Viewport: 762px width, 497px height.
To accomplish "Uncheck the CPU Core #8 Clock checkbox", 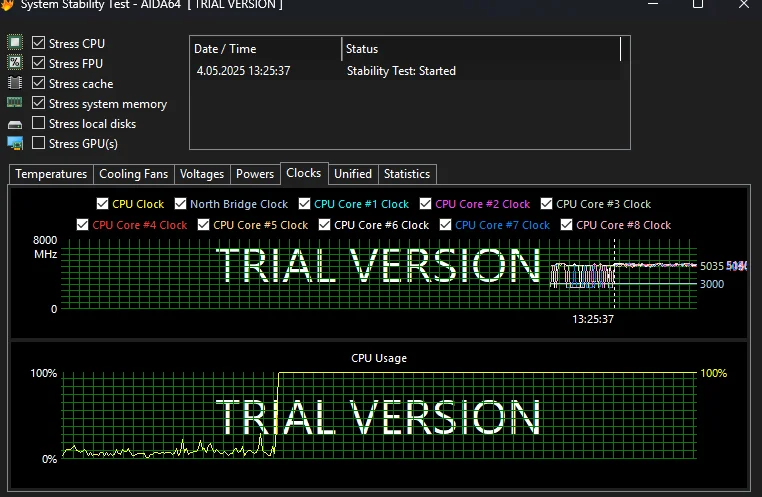I will (566, 224).
